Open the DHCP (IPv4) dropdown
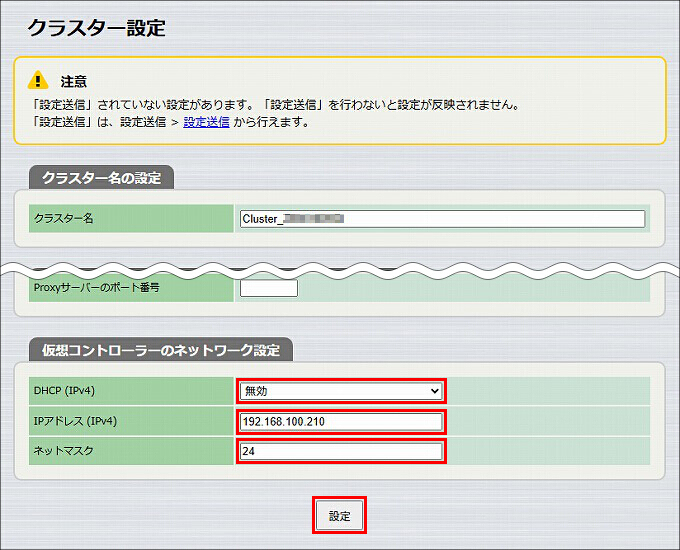The width and height of the screenshot is (680, 550). pyautogui.click(x=341, y=391)
